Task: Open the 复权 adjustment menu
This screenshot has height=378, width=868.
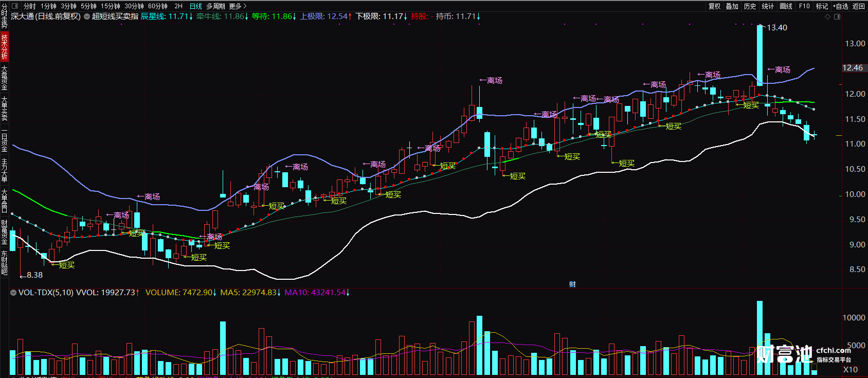Action: pyautogui.click(x=715, y=6)
